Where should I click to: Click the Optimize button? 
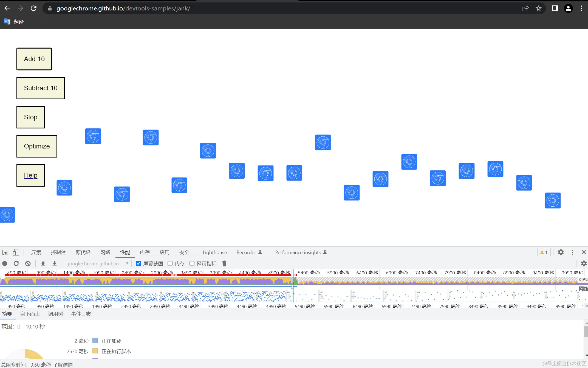point(37,146)
